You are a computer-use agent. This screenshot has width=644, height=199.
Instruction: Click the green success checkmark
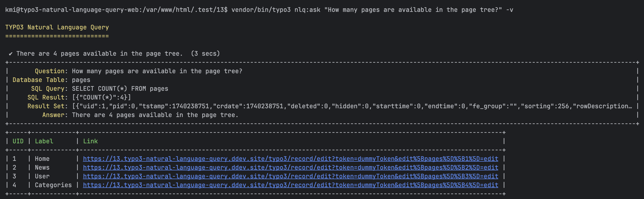coord(11,54)
